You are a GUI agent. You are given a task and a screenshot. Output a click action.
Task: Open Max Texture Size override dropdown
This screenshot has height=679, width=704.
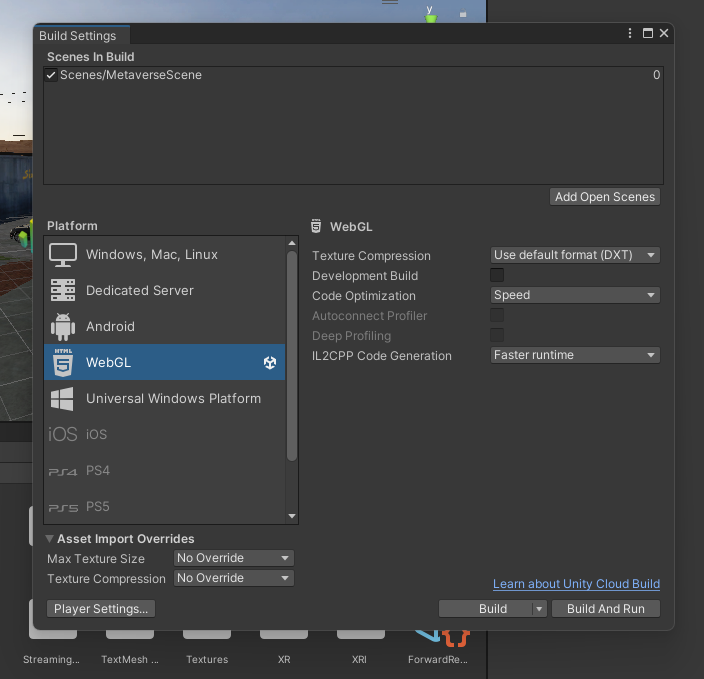coord(234,558)
